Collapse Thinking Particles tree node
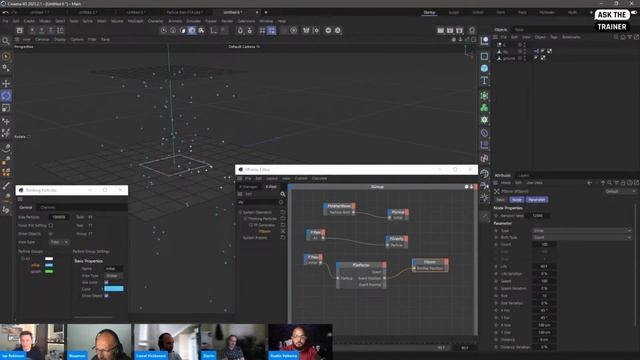The height and width of the screenshot is (360, 640). point(245,219)
